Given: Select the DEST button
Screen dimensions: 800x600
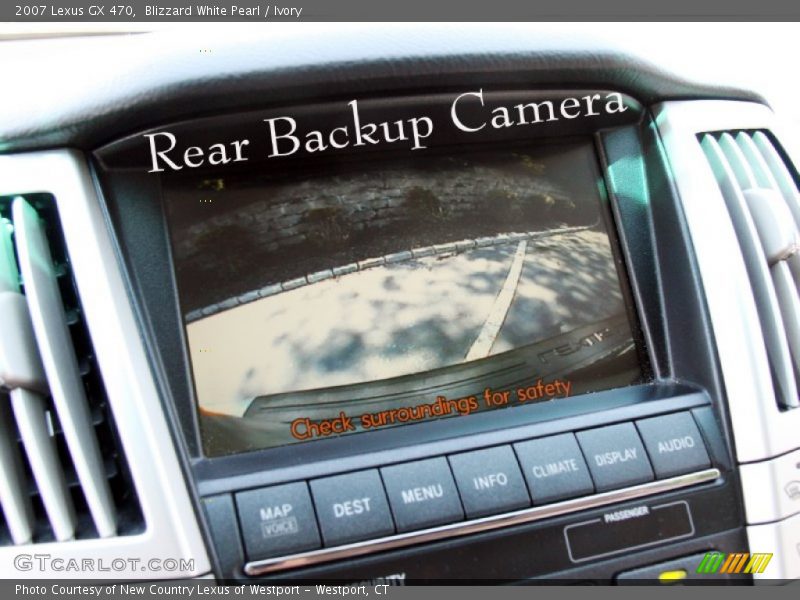Looking at the screenshot, I should (x=352, y=508).
